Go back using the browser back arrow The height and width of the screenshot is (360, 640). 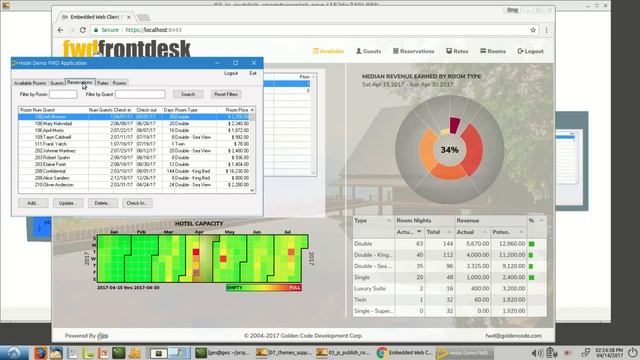(x=60, y=30)
